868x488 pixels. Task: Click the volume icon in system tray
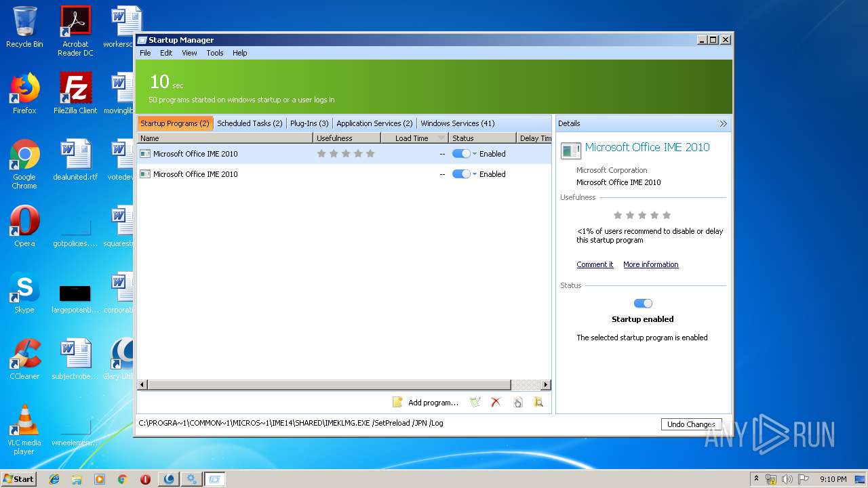pyautogui.click(x=787, y=479)
